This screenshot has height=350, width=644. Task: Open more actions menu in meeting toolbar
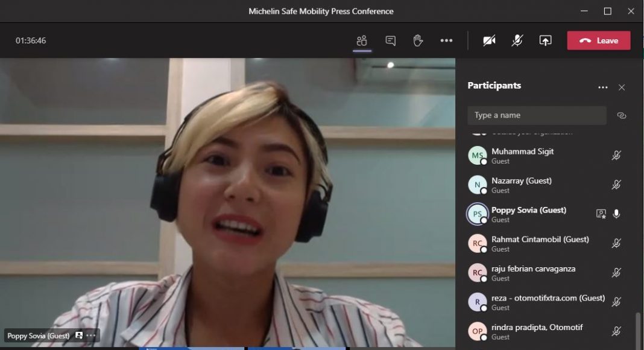pos(446,40)
